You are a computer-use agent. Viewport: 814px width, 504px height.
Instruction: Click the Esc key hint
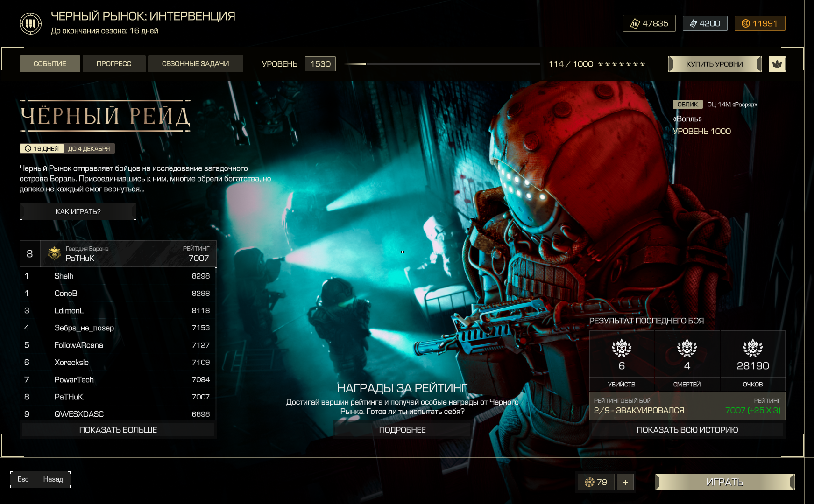tap(23, 479)
